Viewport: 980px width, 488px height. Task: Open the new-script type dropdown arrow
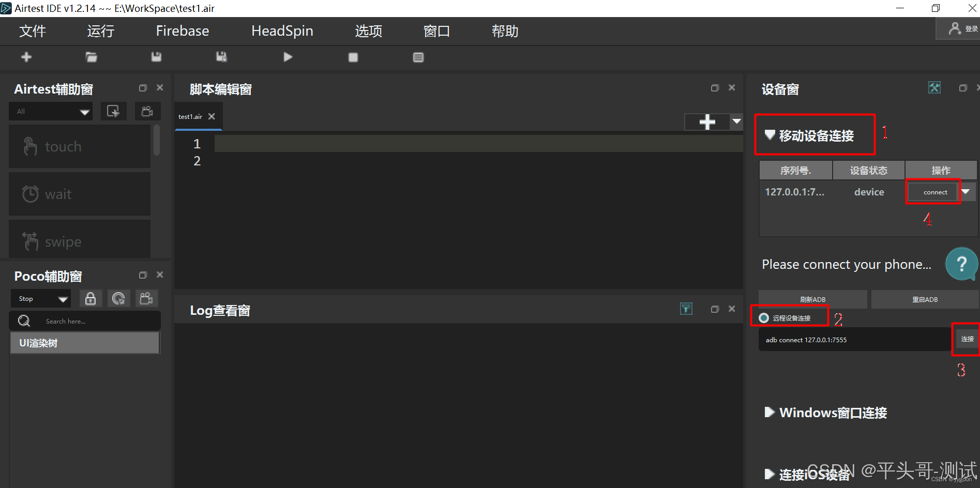tap(736, 122)
